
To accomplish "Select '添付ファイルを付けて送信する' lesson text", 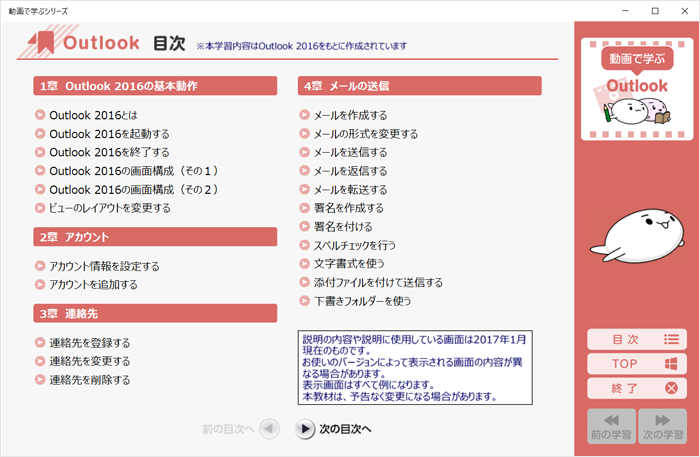I will tap(378, 283).
